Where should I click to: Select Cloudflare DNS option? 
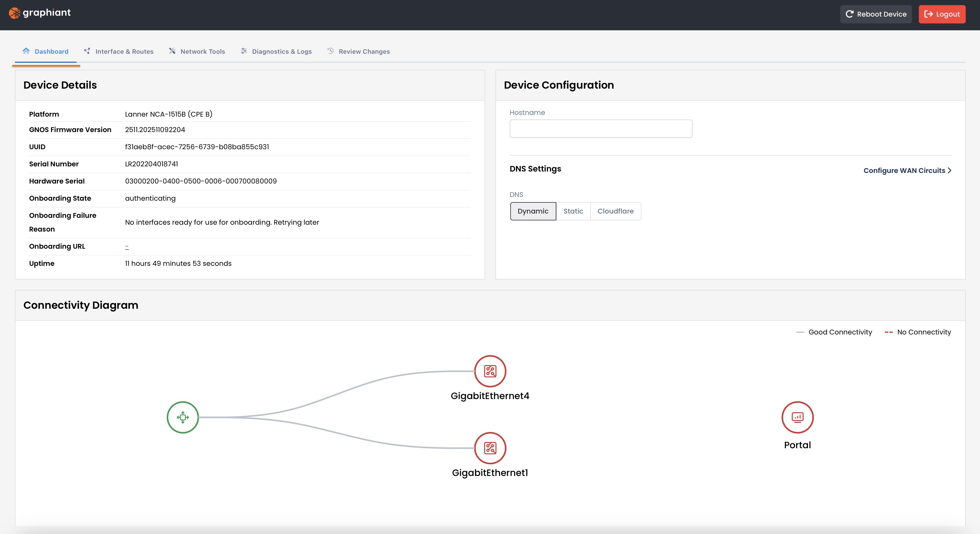tap(615, 211)
